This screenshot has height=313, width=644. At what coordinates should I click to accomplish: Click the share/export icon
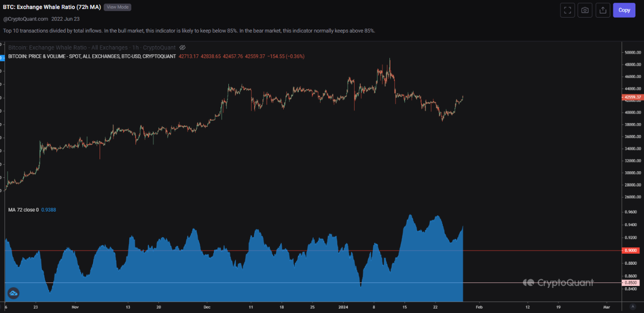point(602,10)
